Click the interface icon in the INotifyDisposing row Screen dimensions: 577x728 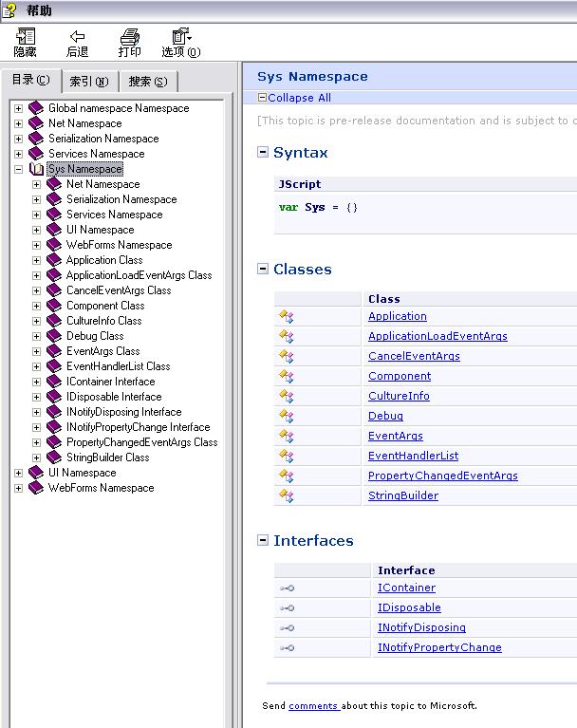(287, 628)
